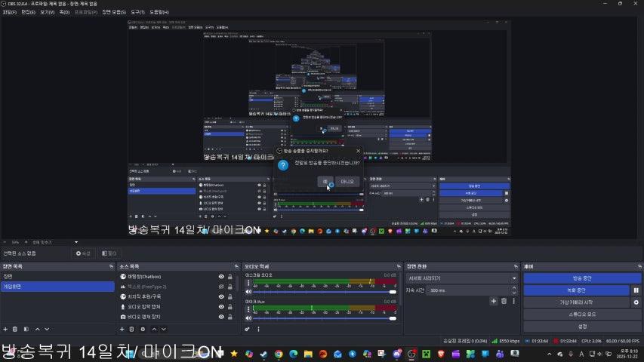Toggle lock on the Chatbox source
This screenshot has width=644, height=362.
click(x=230, y=277)
